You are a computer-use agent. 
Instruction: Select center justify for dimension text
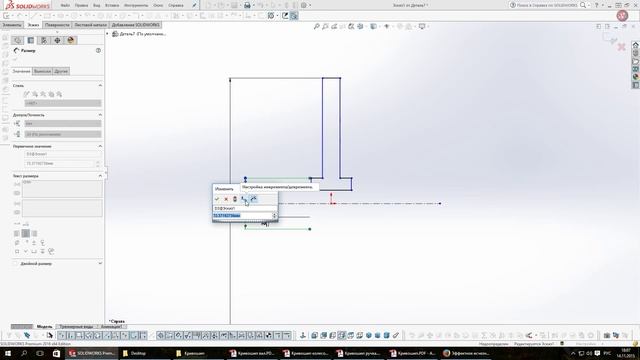tap(25, 233)
